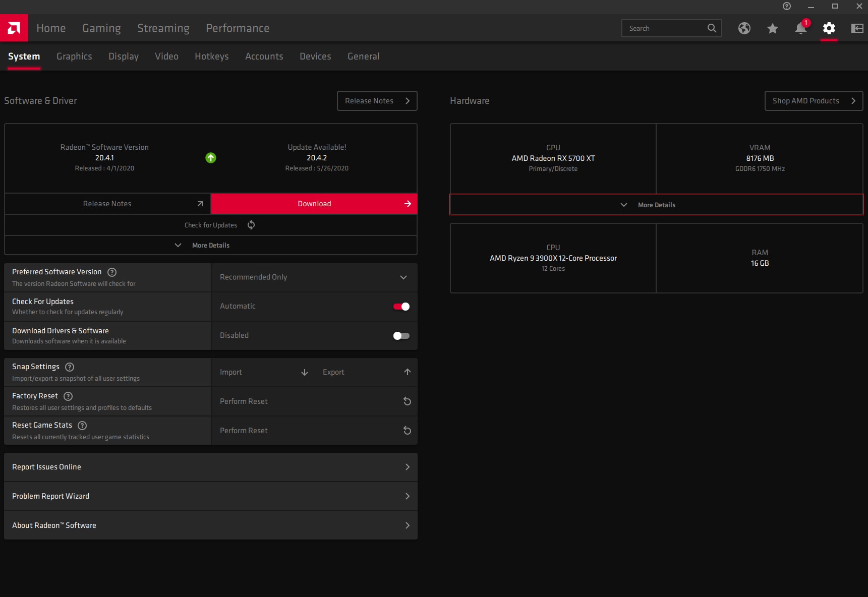Open notifications bell icon
This screenshot has height=597, width=868.
point(801,28)
